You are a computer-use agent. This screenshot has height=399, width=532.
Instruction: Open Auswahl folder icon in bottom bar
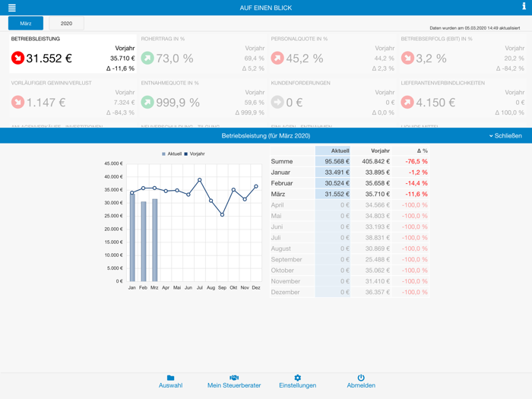pyautogui.click(x=170, y=378)
